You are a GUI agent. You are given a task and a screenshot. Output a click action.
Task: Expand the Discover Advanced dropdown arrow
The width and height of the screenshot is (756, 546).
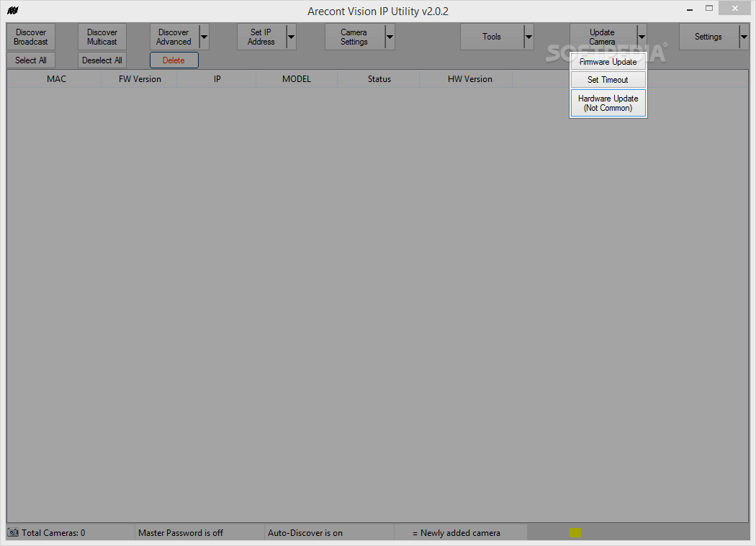tap(204, 37)
